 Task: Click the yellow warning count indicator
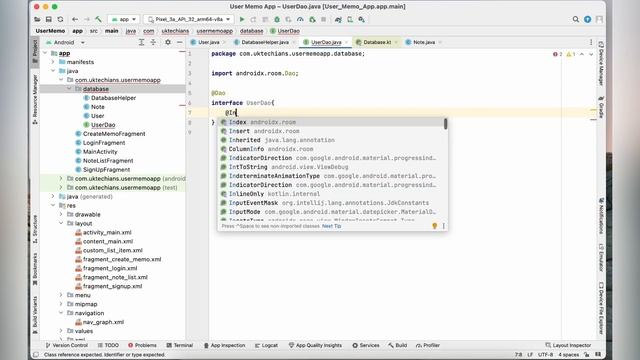571,54
